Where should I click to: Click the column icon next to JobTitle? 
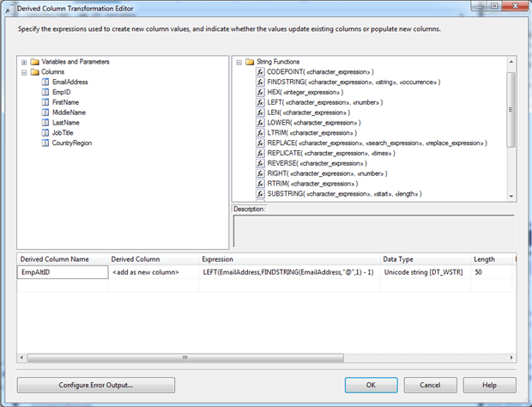(45, 133)
